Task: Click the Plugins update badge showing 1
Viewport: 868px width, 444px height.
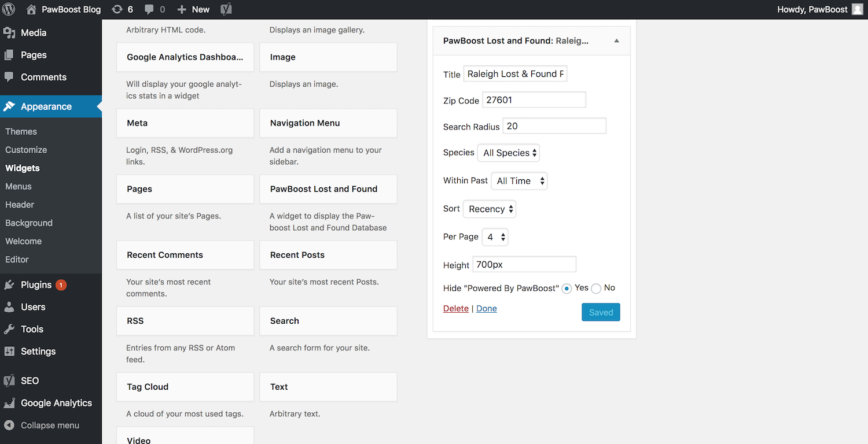Action: click(61, 285)
